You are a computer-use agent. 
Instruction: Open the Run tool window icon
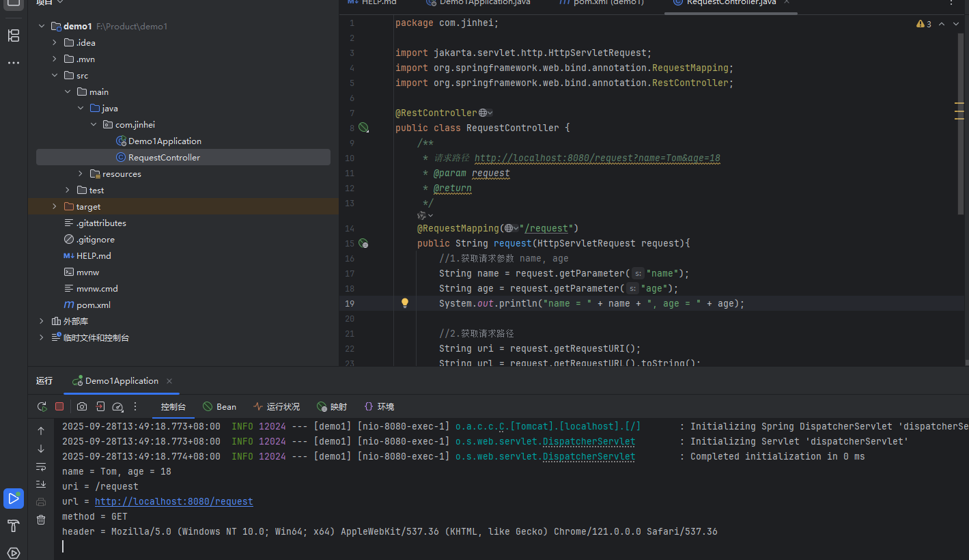click(14, 499)
